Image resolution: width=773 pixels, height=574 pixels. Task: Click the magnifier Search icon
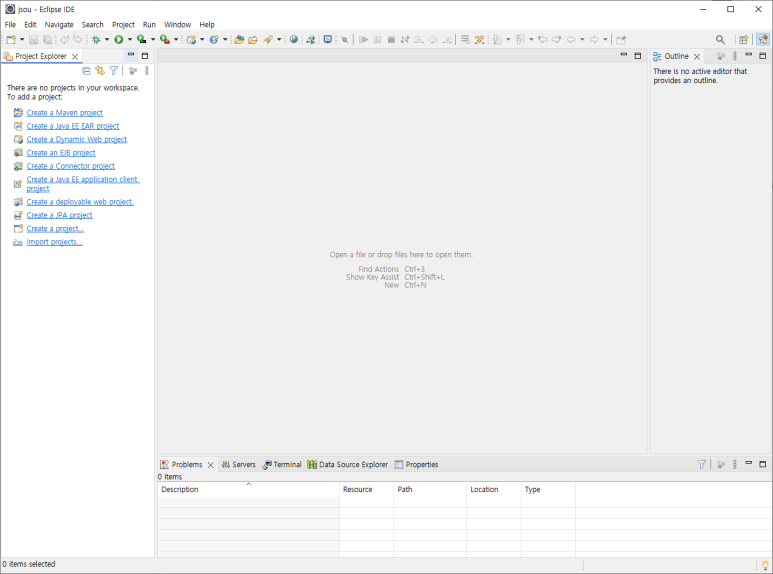720,39
